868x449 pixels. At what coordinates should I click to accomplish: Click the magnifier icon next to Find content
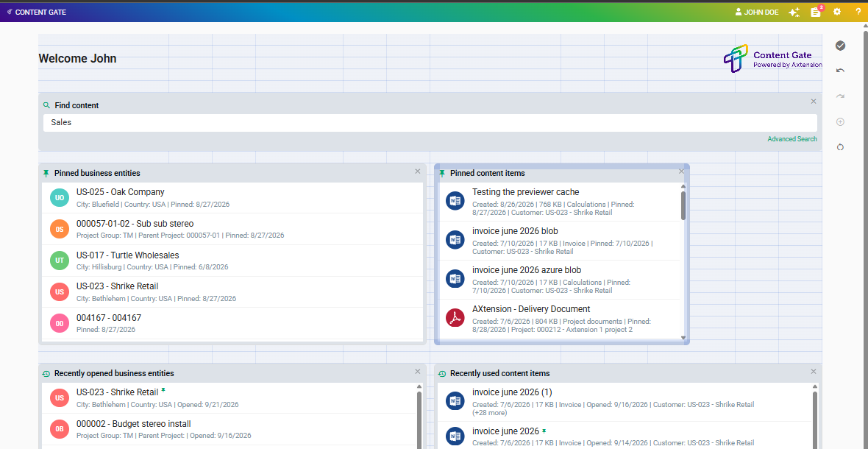coord(46,105)
